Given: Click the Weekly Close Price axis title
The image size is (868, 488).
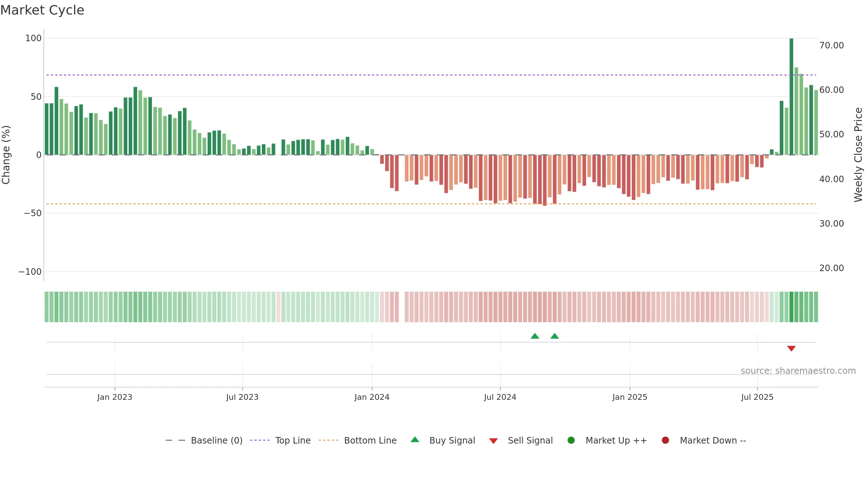Looking at the screenshot, I should [858, 155].
